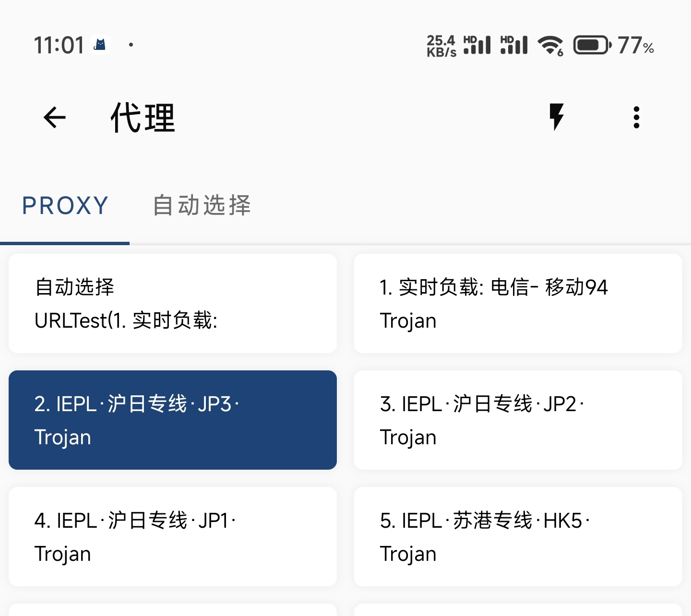Open the three-dot overflow menu
The height and width of the screenshot is (616, 691).
point(636,118)
